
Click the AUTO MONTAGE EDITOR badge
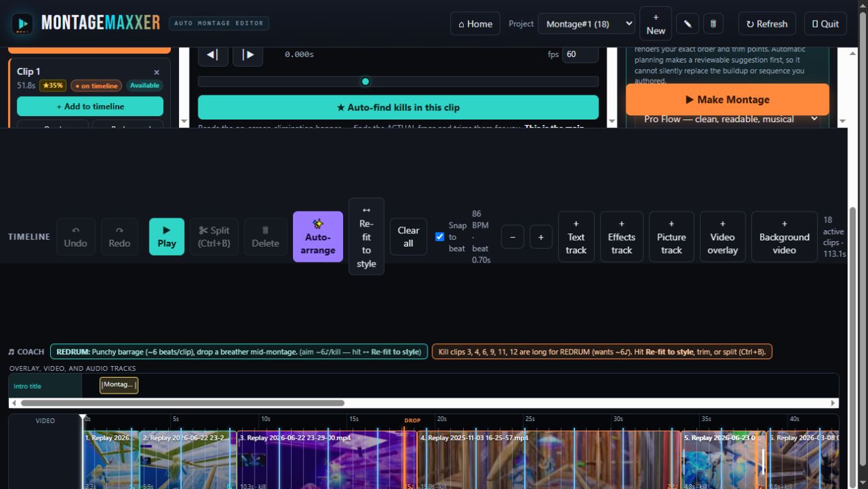(x=219, y=23)
